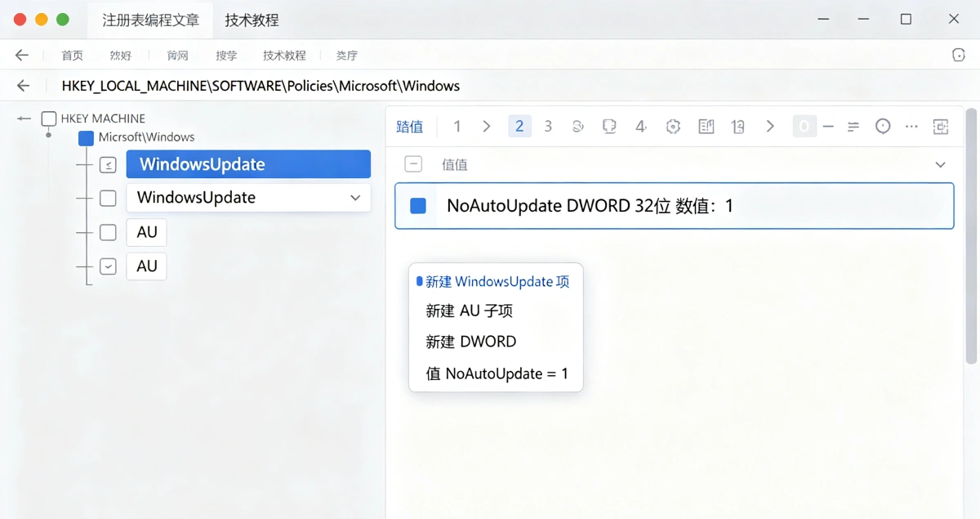Screen dimensions: 980x519
Task: Click the monitor-cup icon before number 4
Action: 608,126
